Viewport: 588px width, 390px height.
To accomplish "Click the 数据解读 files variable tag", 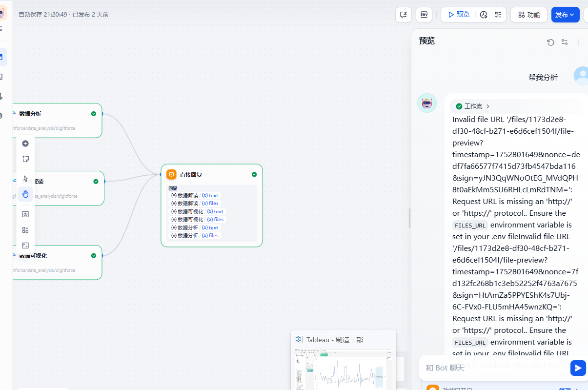I will click(x=195, y=204).
